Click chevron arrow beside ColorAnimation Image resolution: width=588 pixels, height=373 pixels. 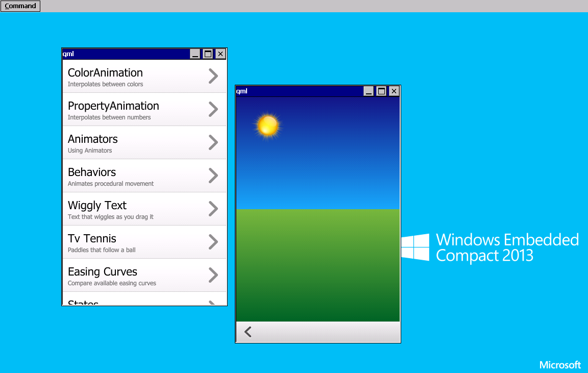tap(213, 76)
